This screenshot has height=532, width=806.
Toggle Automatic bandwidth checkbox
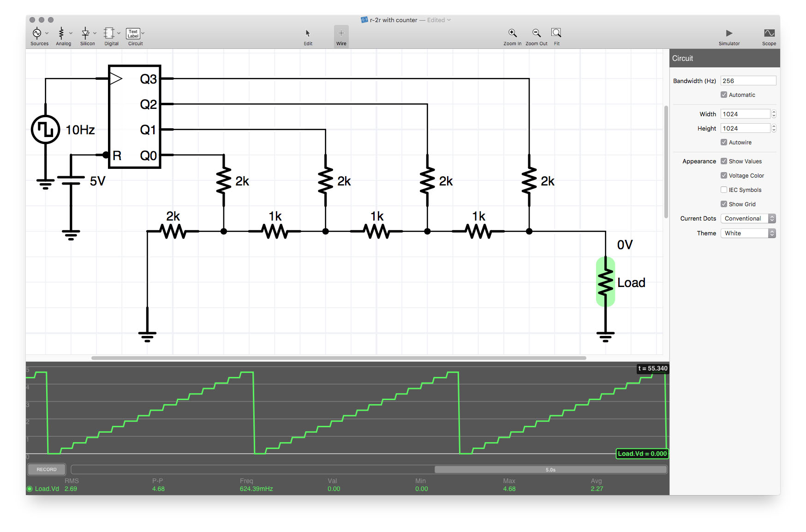click(x=724, y=95)
